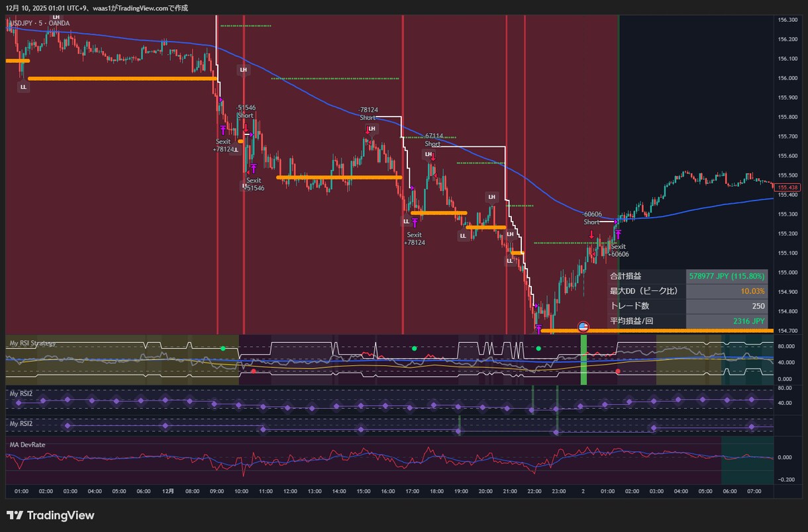The image size is (808, 532).
Task: Click the tall green bar in RSI Strategy pane
Action: 584,360
